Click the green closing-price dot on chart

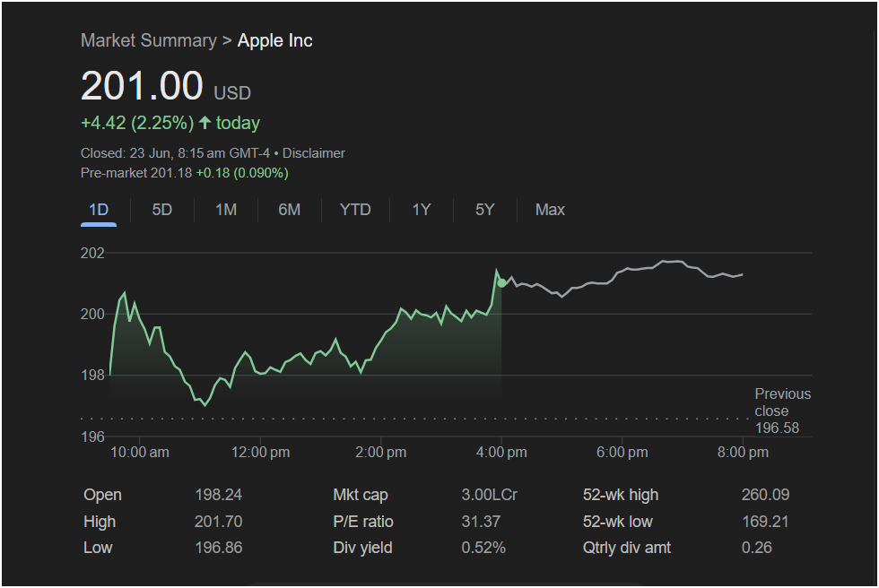coord(501,283)
